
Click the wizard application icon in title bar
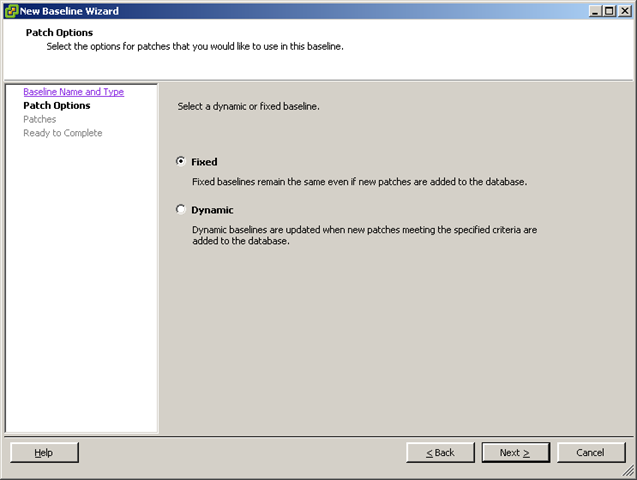(x=11, y=11)
